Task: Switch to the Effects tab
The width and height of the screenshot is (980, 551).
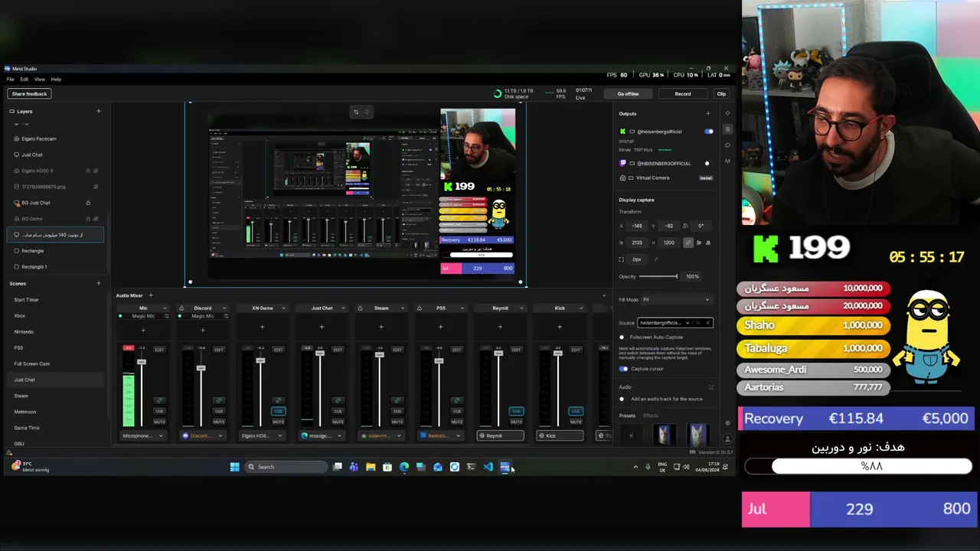Action: click(x=650, y=416)
